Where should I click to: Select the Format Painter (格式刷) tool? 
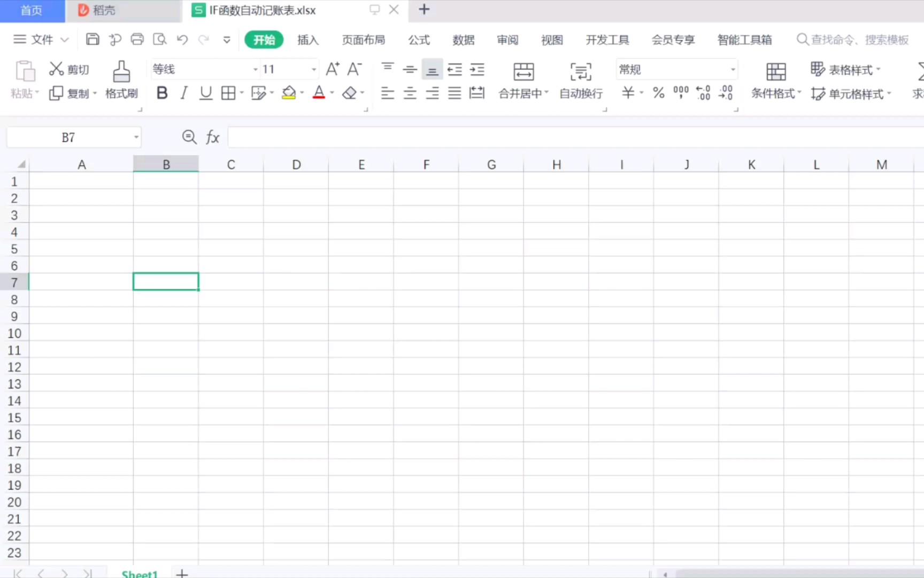(121, 80)
